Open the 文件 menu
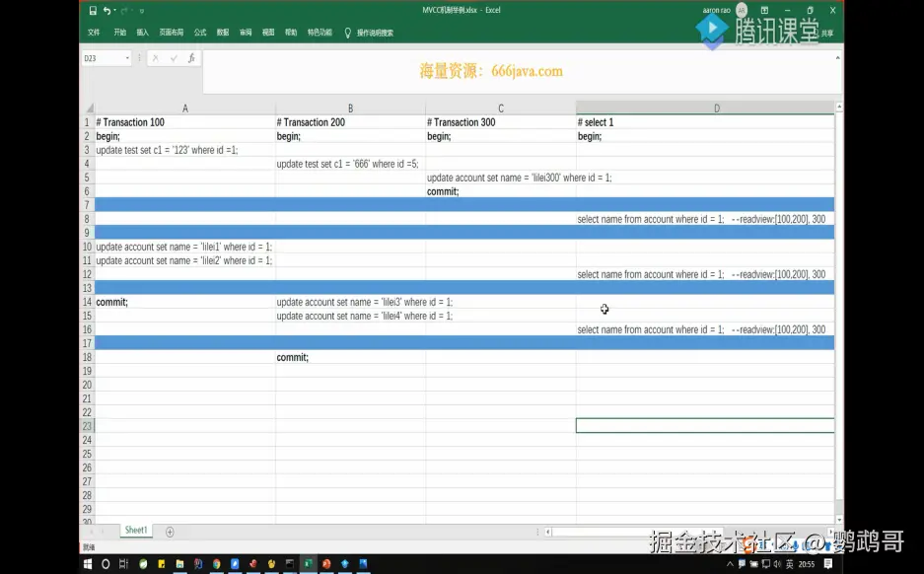 click(94, 33)
